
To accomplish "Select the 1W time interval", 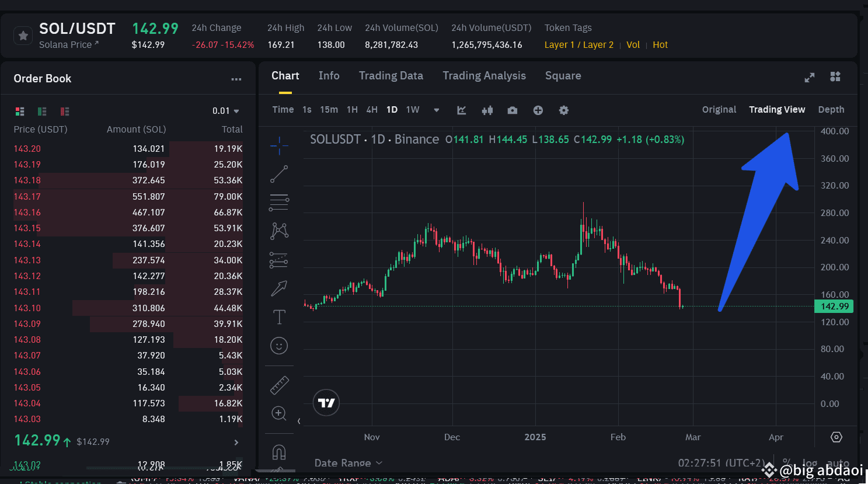I will [413, 110].
